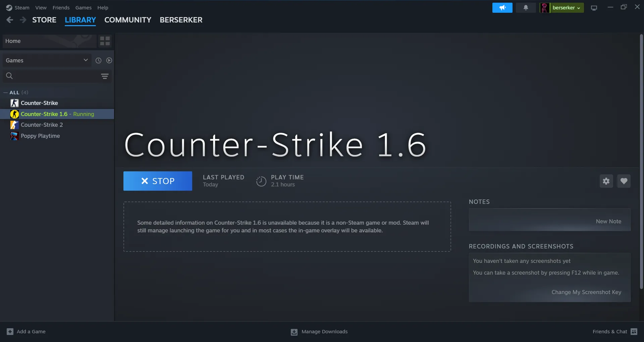Go to library Home

coord(49,41)
